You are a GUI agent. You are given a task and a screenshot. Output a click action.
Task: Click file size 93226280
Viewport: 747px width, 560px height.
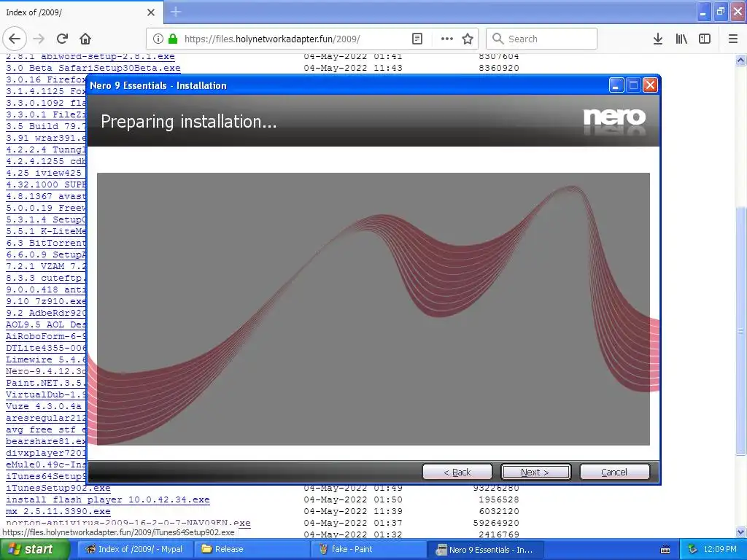[496, 488]
